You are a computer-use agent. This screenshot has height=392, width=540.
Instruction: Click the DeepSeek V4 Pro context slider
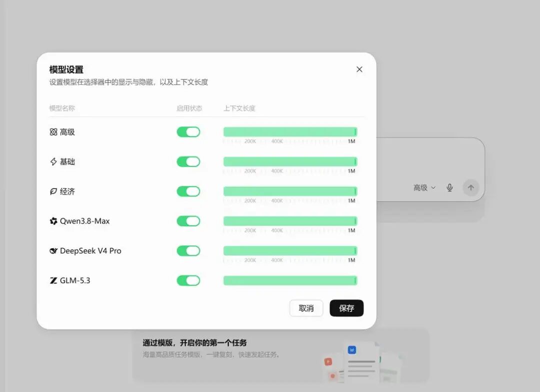point(290,251)
